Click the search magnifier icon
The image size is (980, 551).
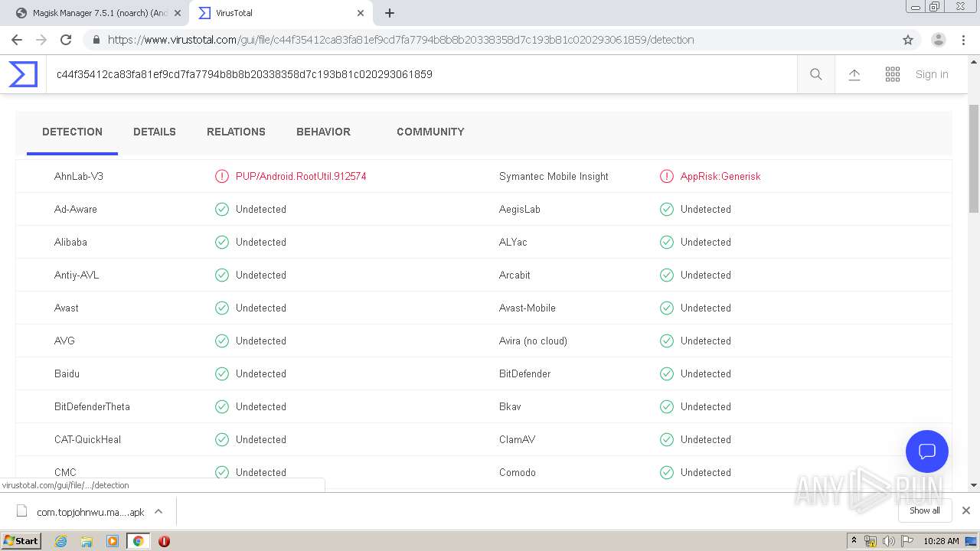click(x=816, y=74)
